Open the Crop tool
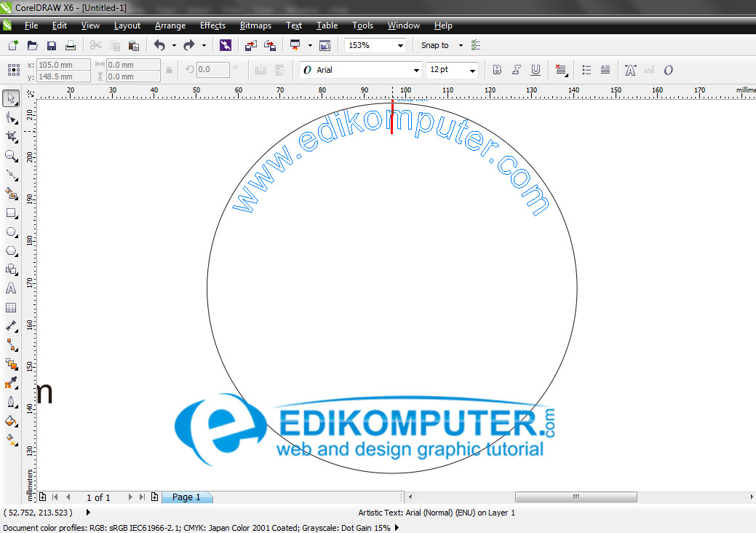This screenshot has width=756, height=533. pos(10,137)
